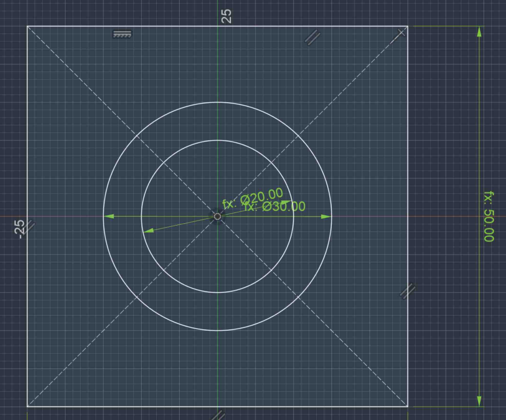This screenshot has width=506, height=420.
Task: Select the fx: Ø20.00 diameter dimension
Action: coord(252,198)
